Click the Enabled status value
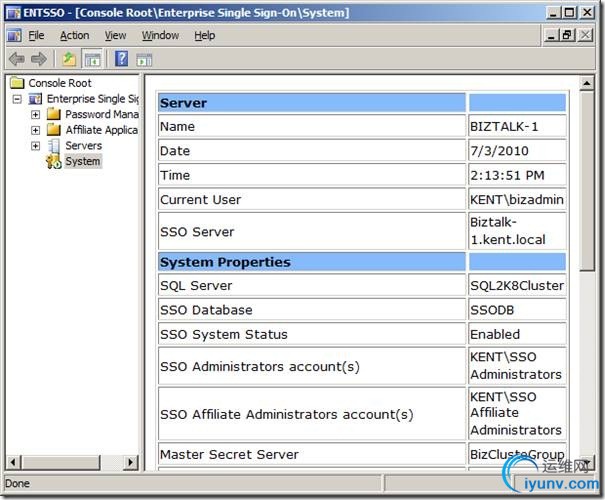Image resolution: width=605 pixels, height=500 pixels. (x=495, y=334)
